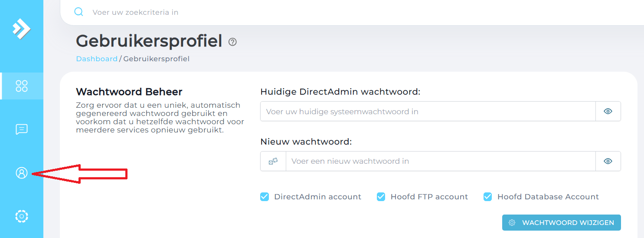Image resolution: width=644 pixels, height=238 pixels.
Task: Open the settings gear icon in the sidebar
Action: (x=22, y=216)
